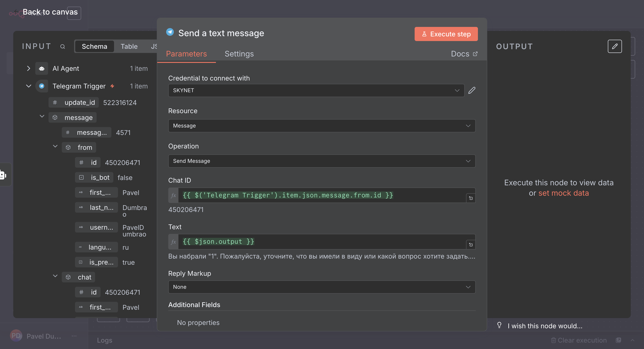Open expression editor for Chat ID field

(470, 198)
